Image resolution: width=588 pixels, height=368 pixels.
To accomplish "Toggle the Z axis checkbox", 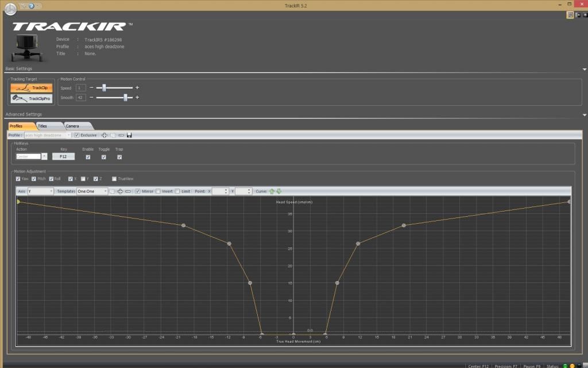I will (x=96, y=179).
